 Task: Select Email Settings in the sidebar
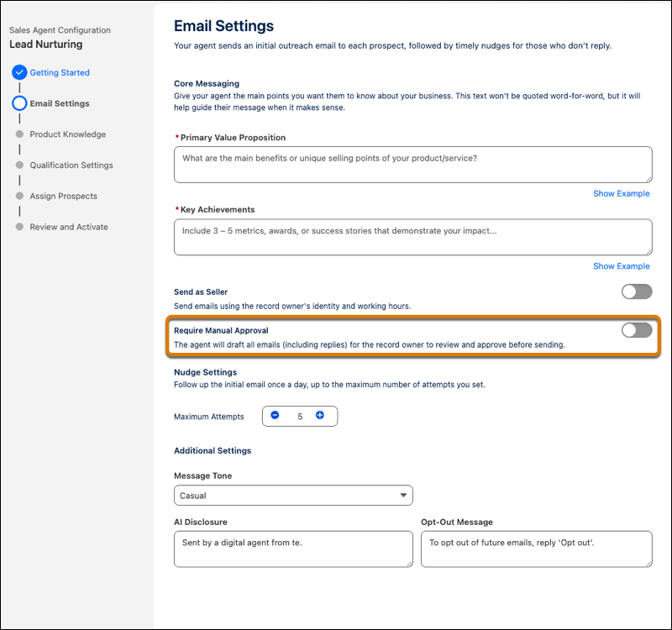[x=60, y=103]
